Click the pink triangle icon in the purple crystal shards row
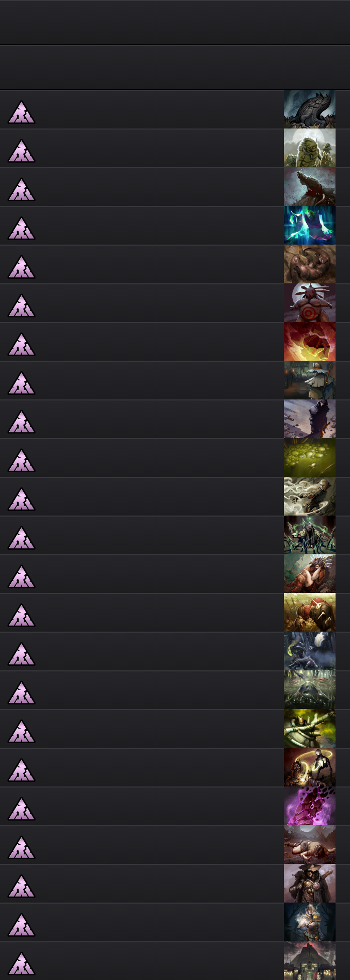The image size is (350, 980). (x=21, y=809)
